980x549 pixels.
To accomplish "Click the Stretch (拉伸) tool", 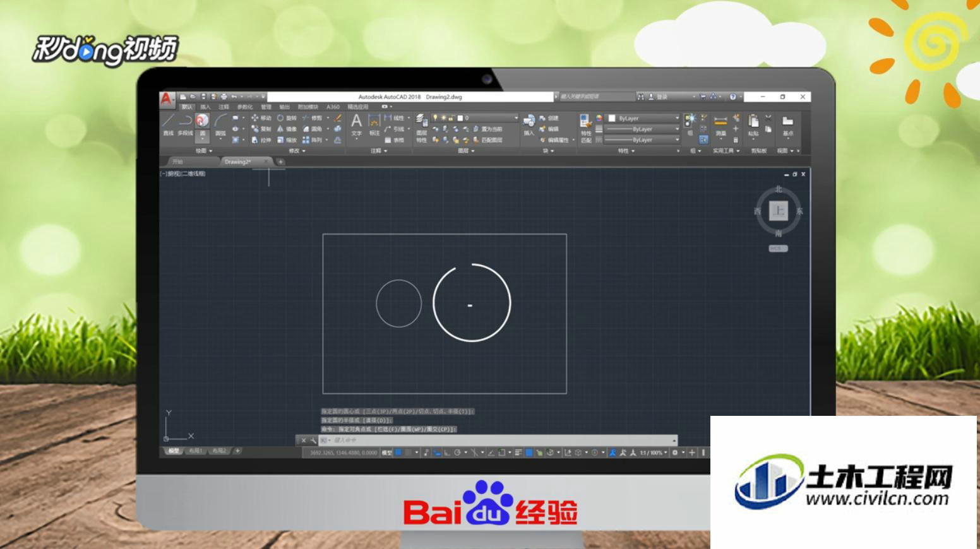I will point(261,140).
